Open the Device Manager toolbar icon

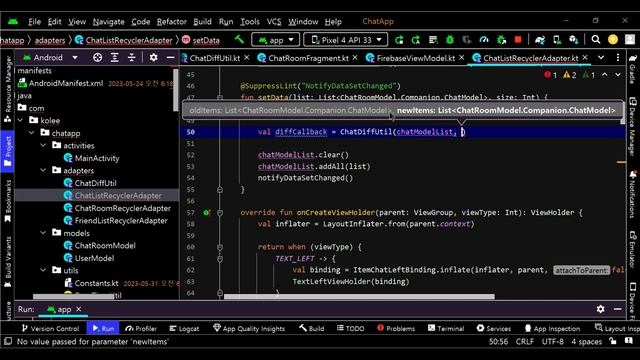click(557, 40)
